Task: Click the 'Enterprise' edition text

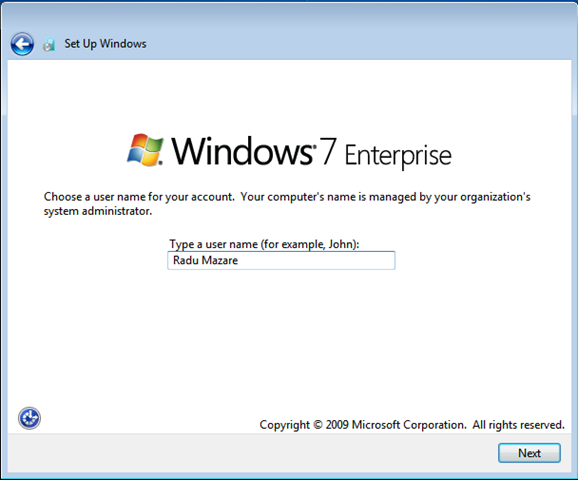Action: pyautogui.click(x=398, y=156)
